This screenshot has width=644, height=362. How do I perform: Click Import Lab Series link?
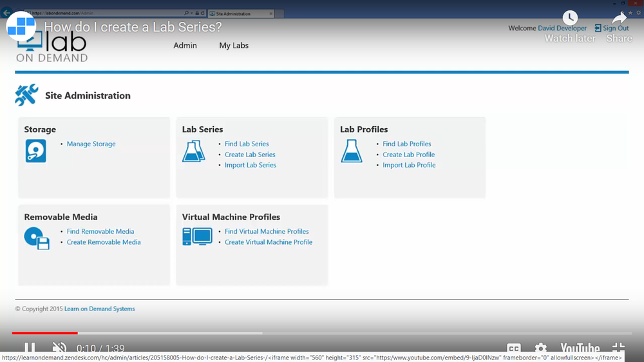[250, 165]
